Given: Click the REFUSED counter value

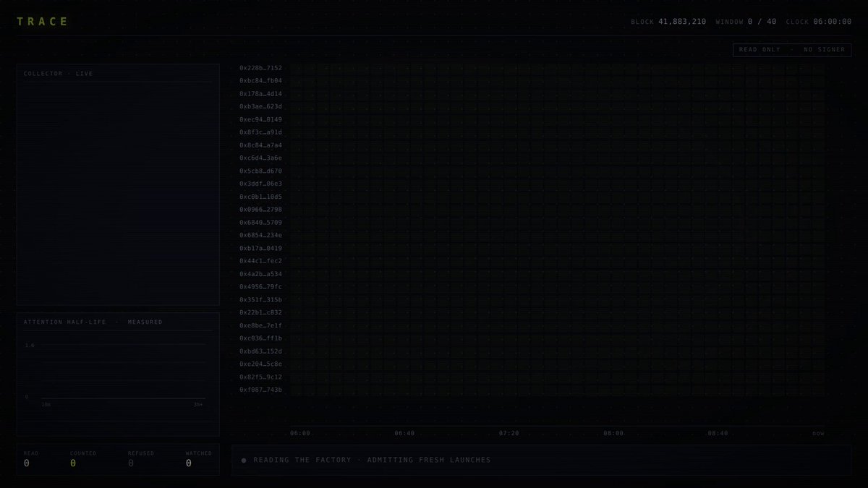Looking at the screenshot, I should pos(131,463).
